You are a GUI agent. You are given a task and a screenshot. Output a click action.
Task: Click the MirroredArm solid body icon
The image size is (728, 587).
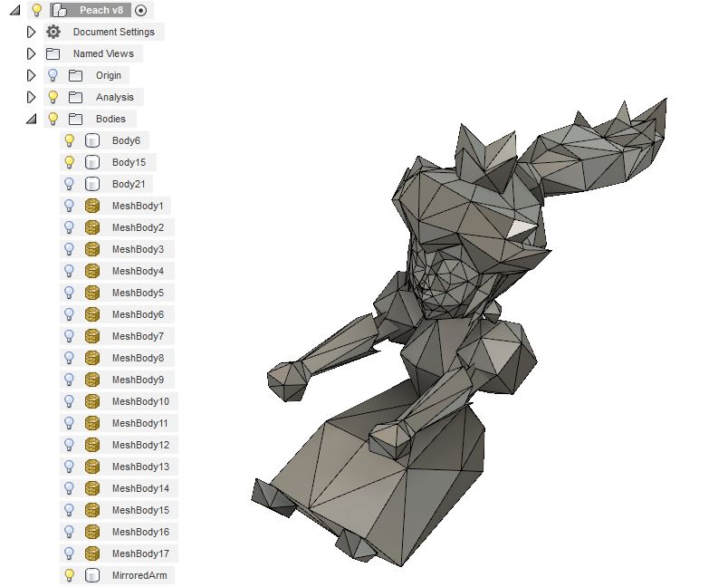(x=92, y=575)
